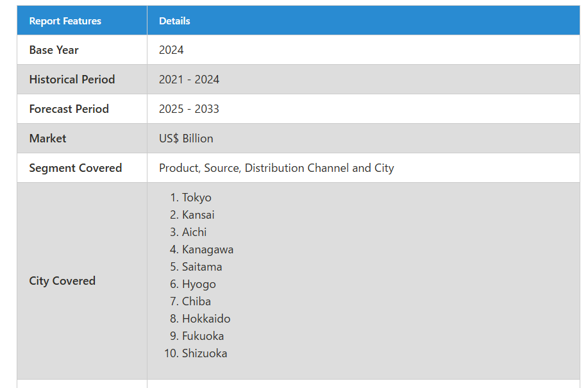Select the Base Year row label

(x=54, y=50)
